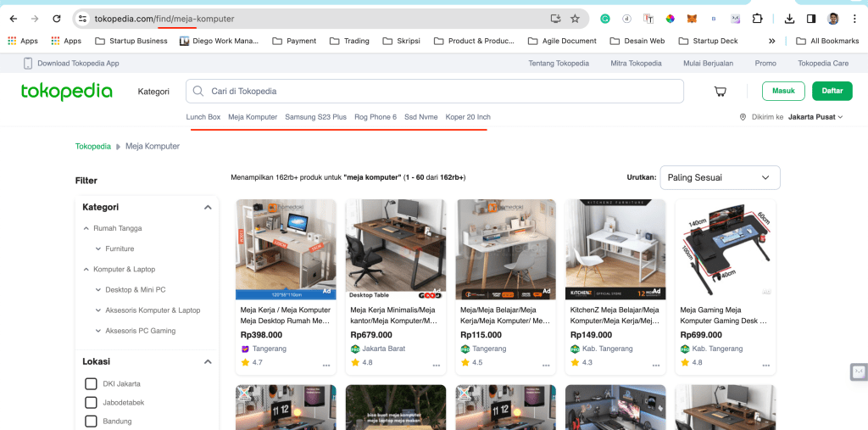The width and height of the screenshot is (868, 430).
Task: Click the Samsung S23 Plus search suggestion
Action: [315, 118]
